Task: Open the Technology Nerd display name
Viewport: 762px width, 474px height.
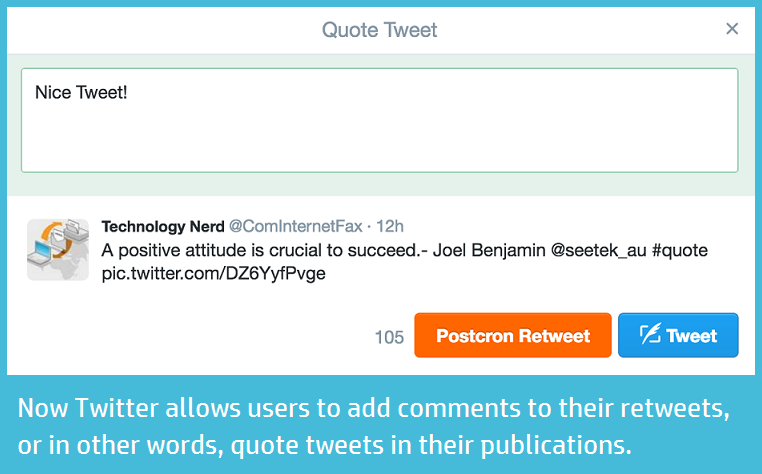Action: (x=163, y=227)
